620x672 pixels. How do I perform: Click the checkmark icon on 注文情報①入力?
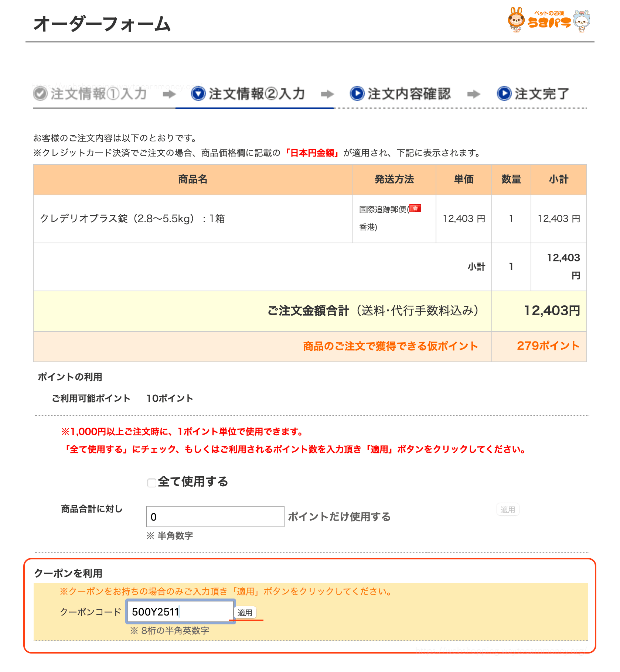click(x=41, y=93)
